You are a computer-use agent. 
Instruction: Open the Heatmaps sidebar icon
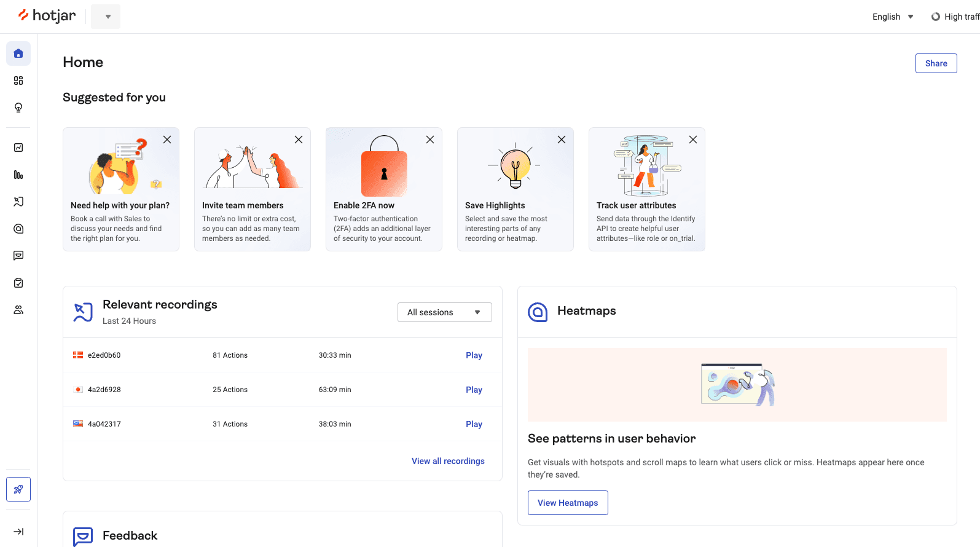(18, 229)
